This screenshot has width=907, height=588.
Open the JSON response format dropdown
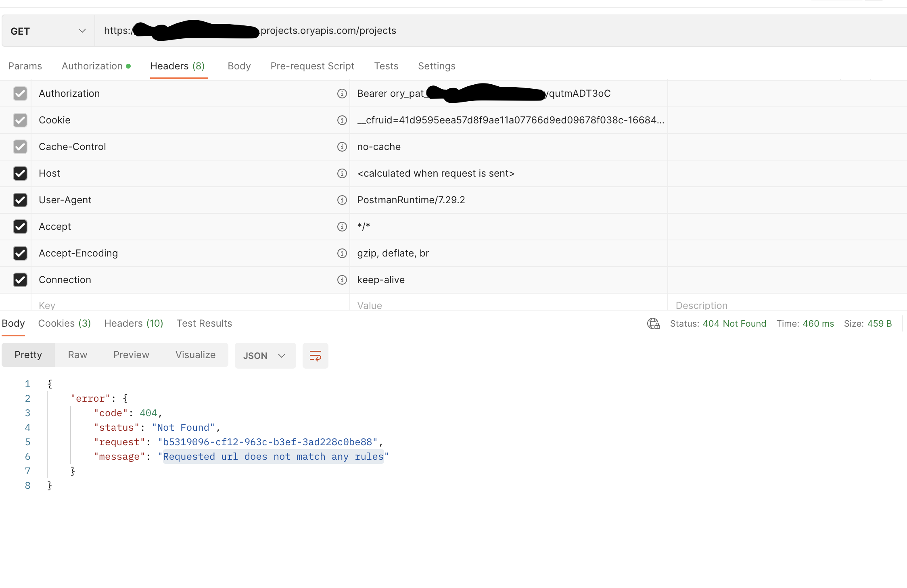pos(265,355)
